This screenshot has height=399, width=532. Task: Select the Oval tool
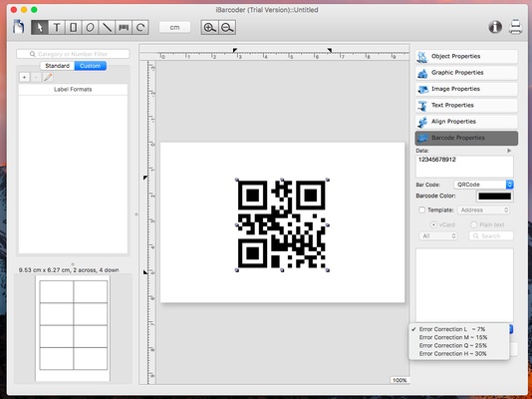tap(90, 27)
